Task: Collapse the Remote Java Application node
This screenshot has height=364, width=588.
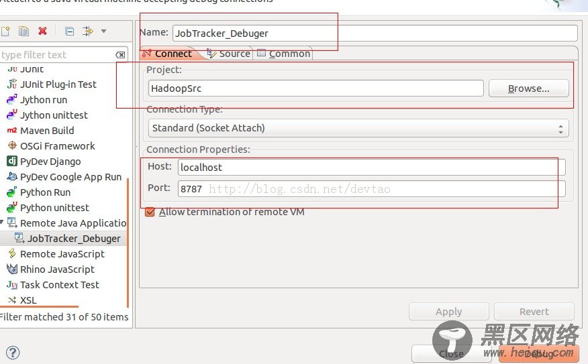Action: point(2,223)
